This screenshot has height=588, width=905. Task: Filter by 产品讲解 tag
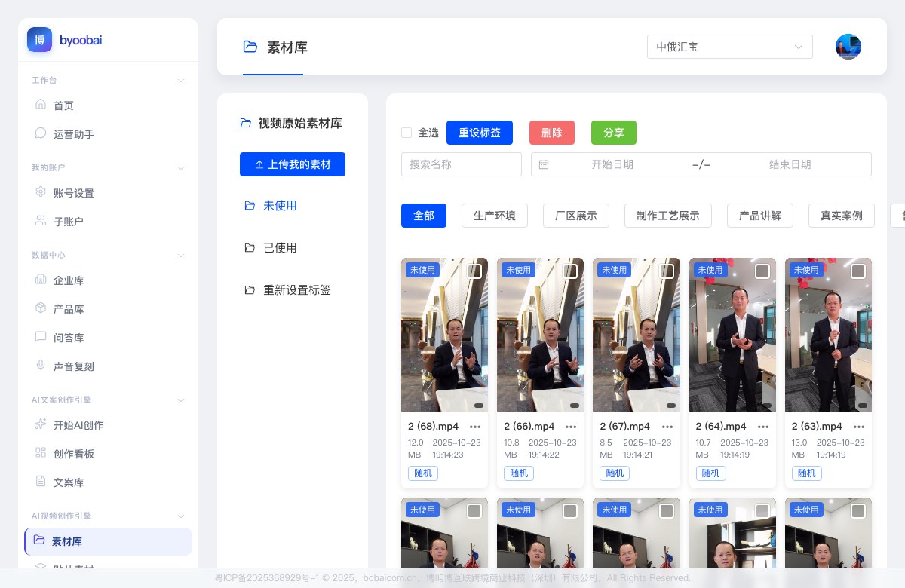[760, 216]
